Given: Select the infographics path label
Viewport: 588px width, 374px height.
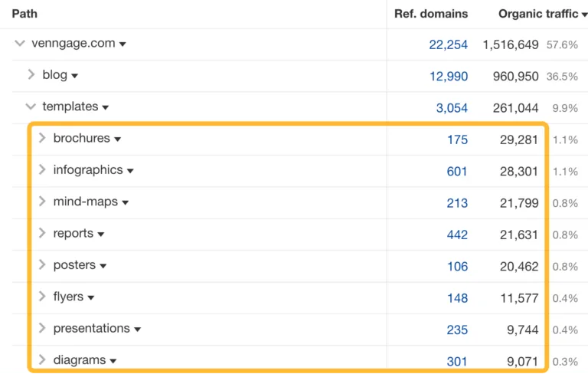Looking at the screenshot, I should [88, 169].
